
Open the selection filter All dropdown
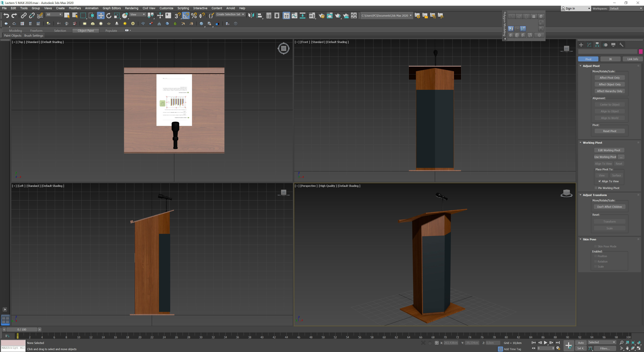click(54, 14)
